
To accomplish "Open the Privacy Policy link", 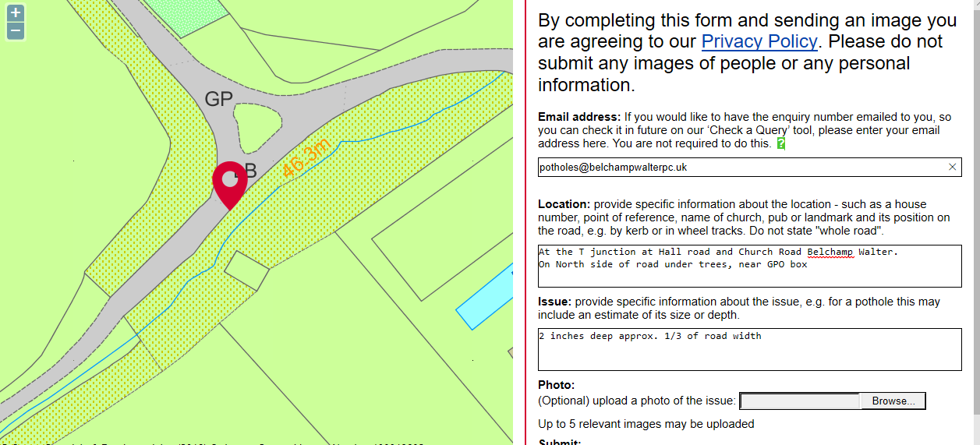I will (x=759, y=41).
